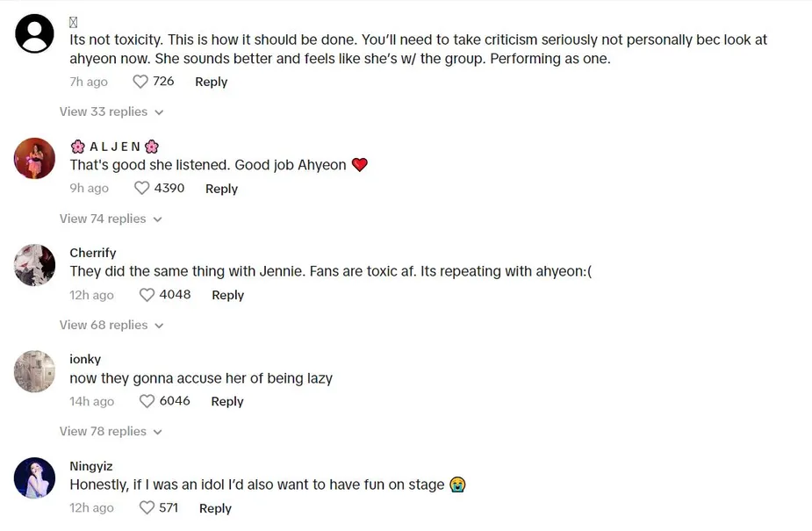Open ionky's profile avatar

pyautogui.click(x=35, y=371)
